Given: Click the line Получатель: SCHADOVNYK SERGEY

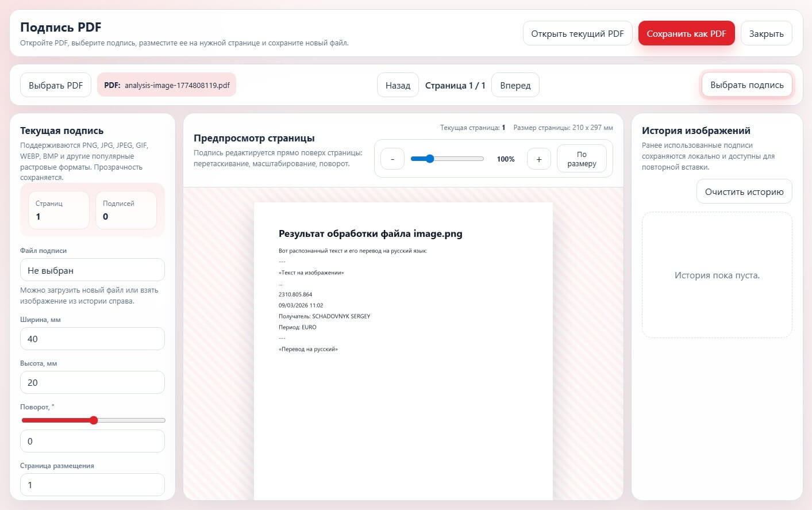Looking at the screenshot, I should 325,316.
